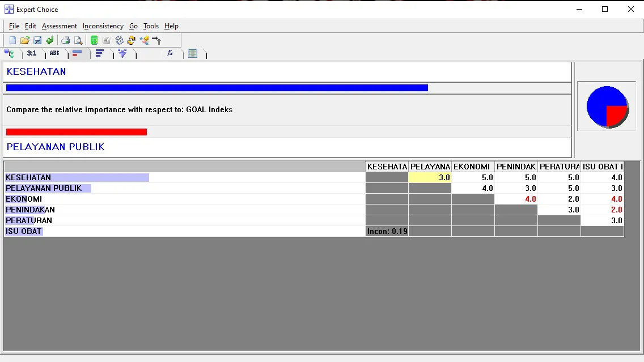Select the fx formula tab
Screen dimensions: 644x362
[170, 53]
